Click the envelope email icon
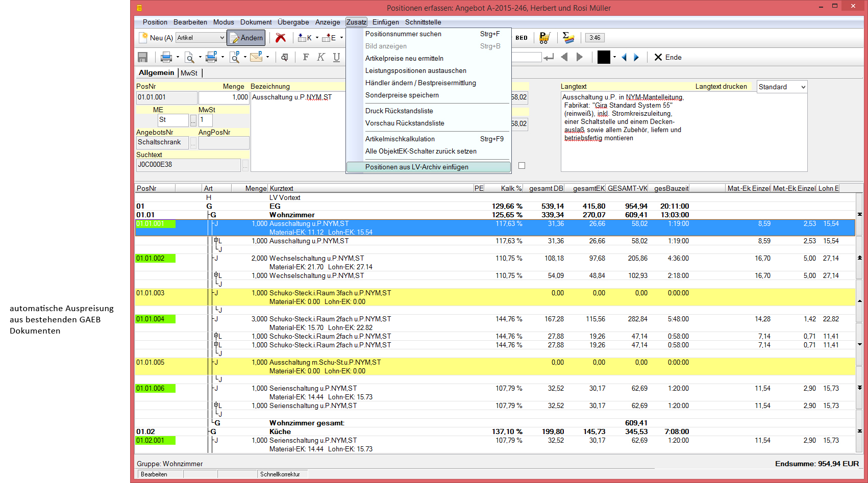This screenshot has width=868, height=483. (x=256, y=57)
